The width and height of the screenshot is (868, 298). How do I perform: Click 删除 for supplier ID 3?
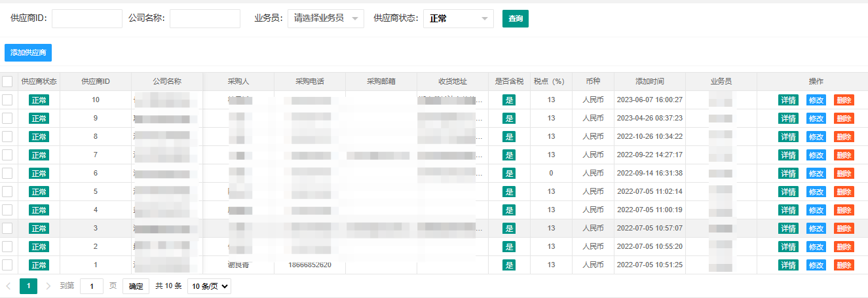[x=844, y=229]
